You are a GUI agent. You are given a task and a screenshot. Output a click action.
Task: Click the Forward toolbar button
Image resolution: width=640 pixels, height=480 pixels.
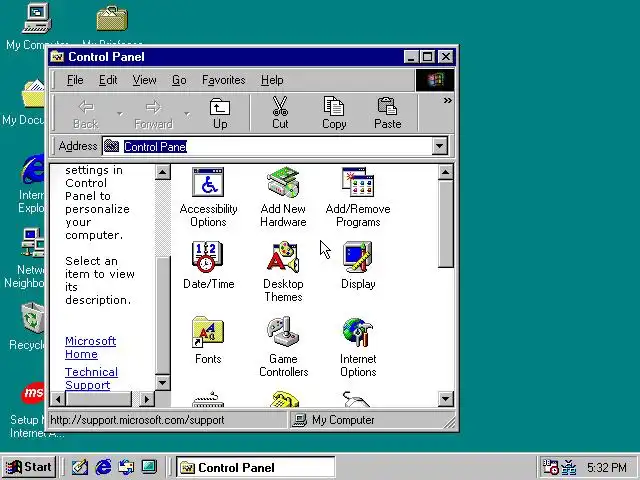pos(153,113)
